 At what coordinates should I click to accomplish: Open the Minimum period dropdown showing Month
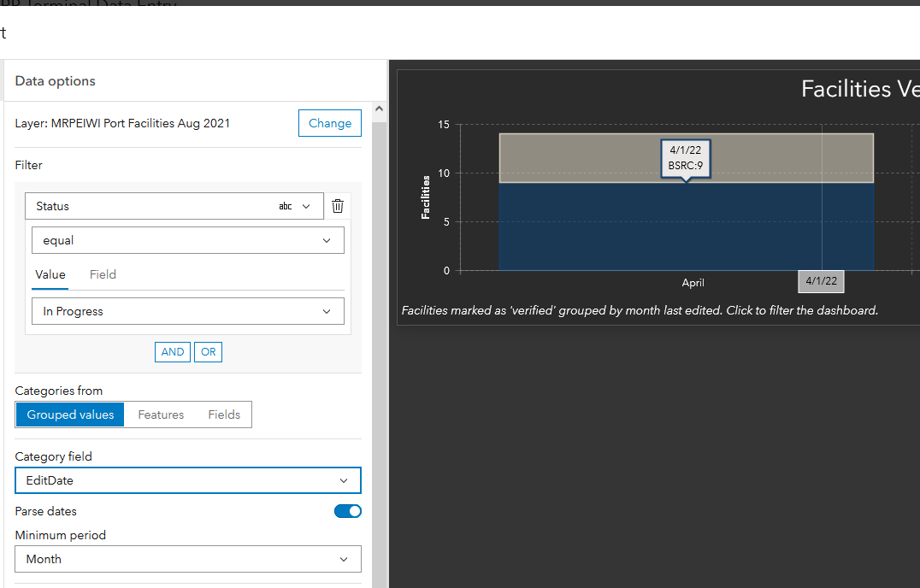(188, 559)
